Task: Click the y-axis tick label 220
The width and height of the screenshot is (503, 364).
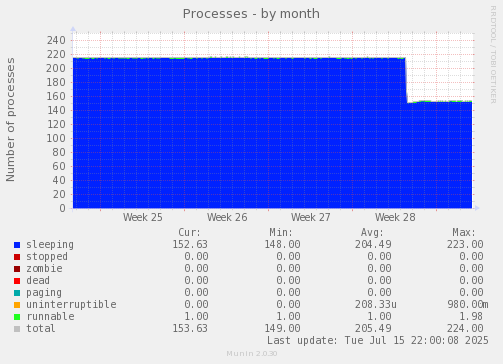Action: click(x=56, y=55)
